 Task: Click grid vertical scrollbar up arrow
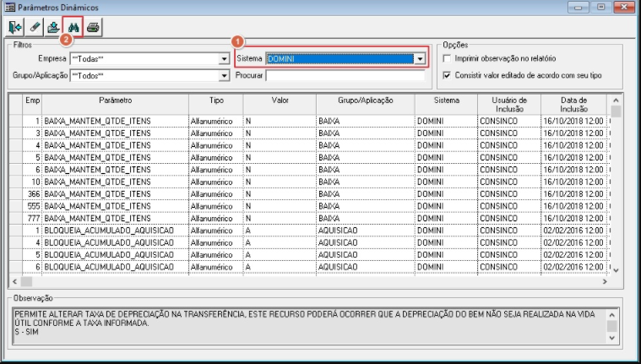coord(616,100)
